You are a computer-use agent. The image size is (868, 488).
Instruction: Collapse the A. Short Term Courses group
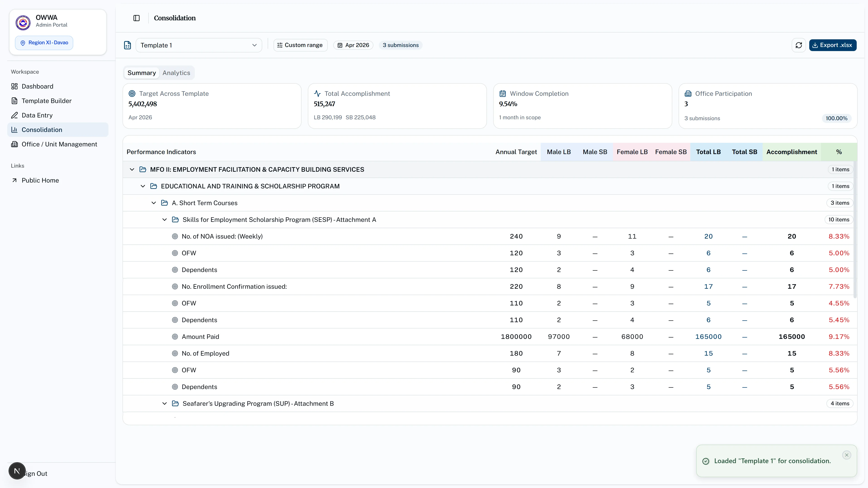pyautogui.click(x=154, y=203)
